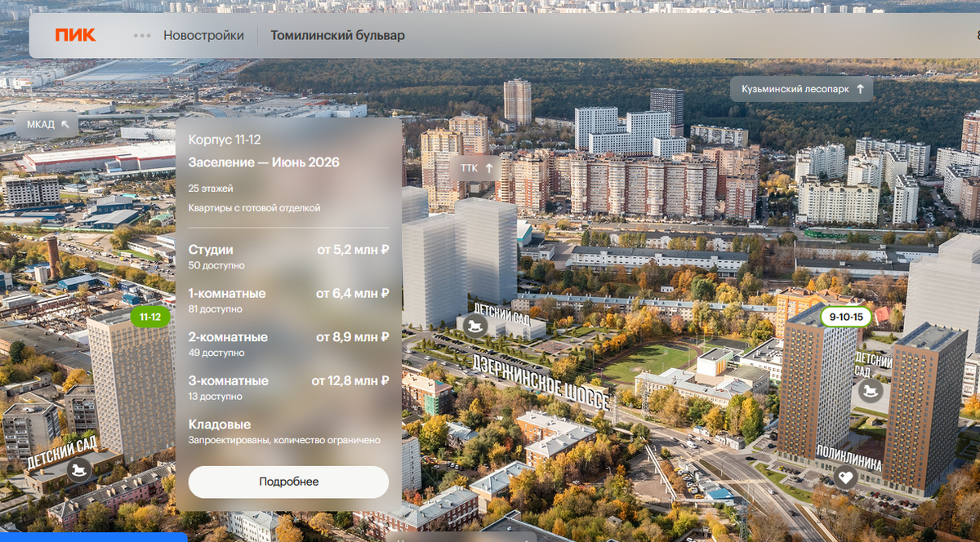Screen dimensions: 980x542
Task: Select the price от 5,2 млн ₽
Action: (x=353, y=250)
